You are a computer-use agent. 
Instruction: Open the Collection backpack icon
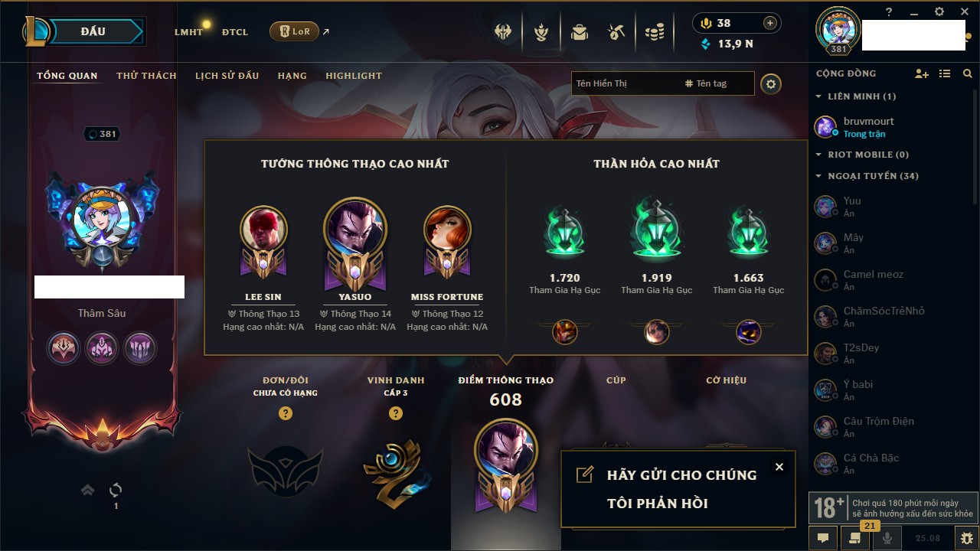[580, 32]
